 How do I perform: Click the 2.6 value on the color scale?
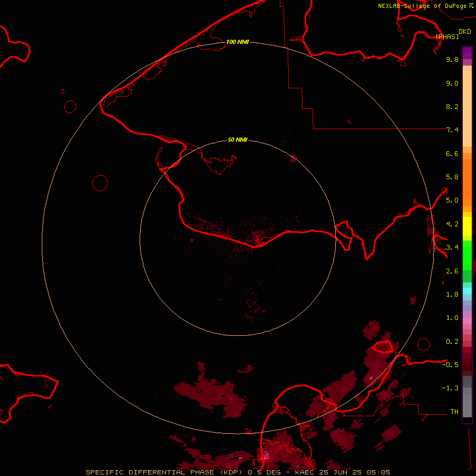click(x=452, y=271)
